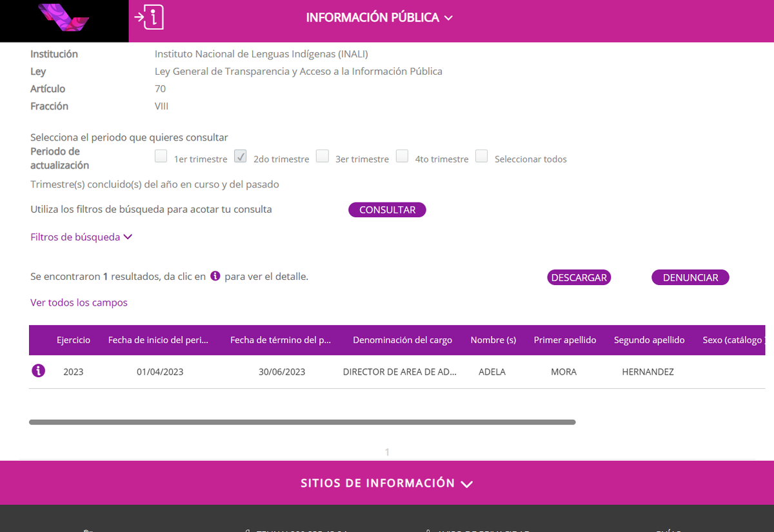Click the 'Instituto Nacional de Lenguas Indígenas (INALI)' text
Image resolution: width=774 pixels, height=532 pixels.
(261, 54)
